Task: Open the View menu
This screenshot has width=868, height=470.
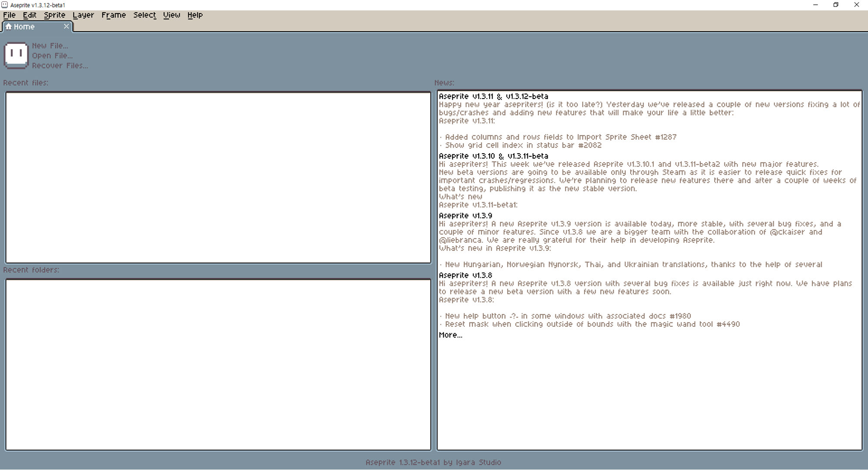Action: (171, 15)
